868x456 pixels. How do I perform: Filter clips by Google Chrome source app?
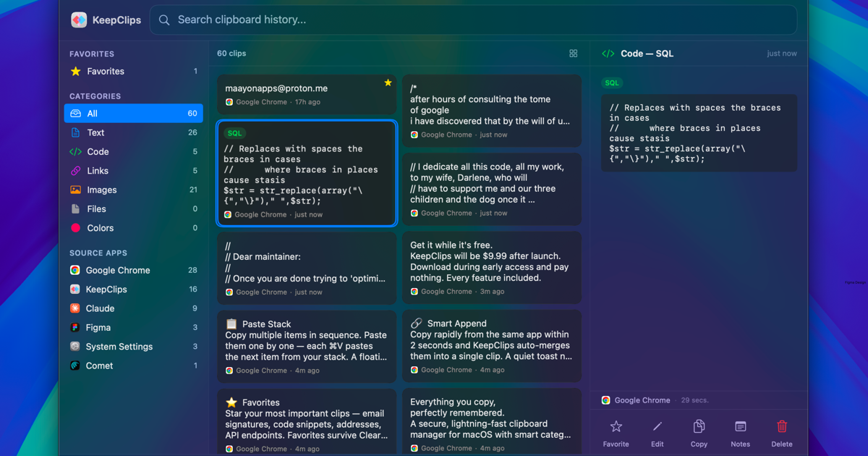(x=133, y=270)
